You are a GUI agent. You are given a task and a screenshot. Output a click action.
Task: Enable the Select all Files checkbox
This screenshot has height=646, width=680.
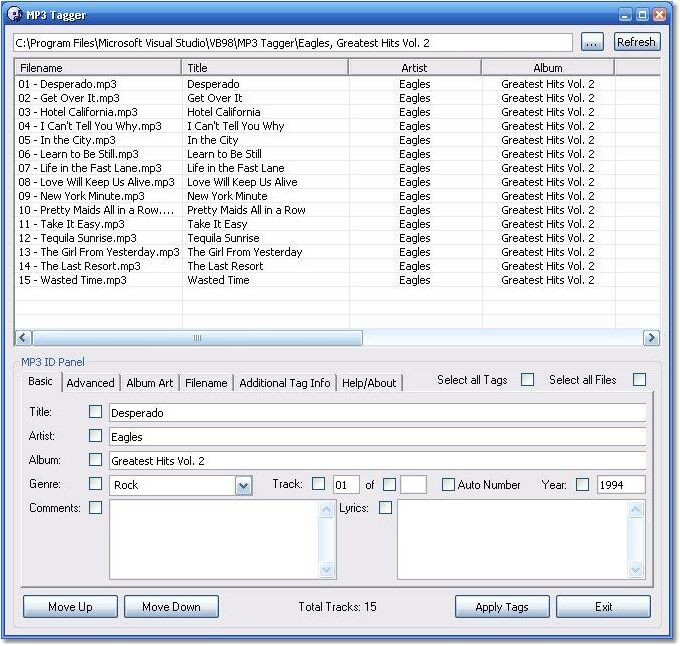point(639,380)
